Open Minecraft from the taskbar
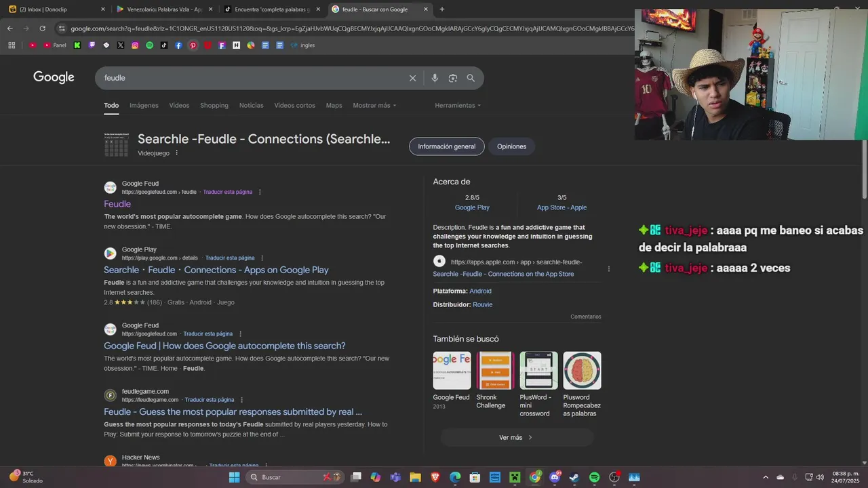 (x=514, y=477)
